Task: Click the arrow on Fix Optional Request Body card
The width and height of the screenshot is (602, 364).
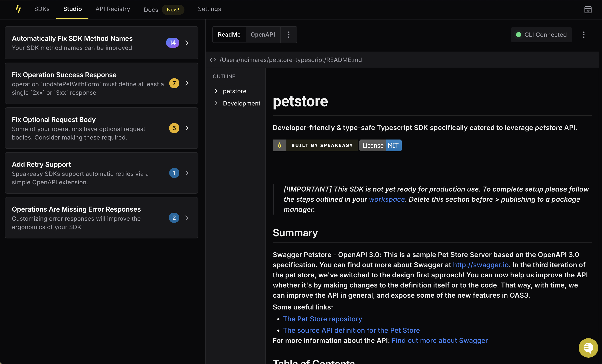Action: coord(187,128)
